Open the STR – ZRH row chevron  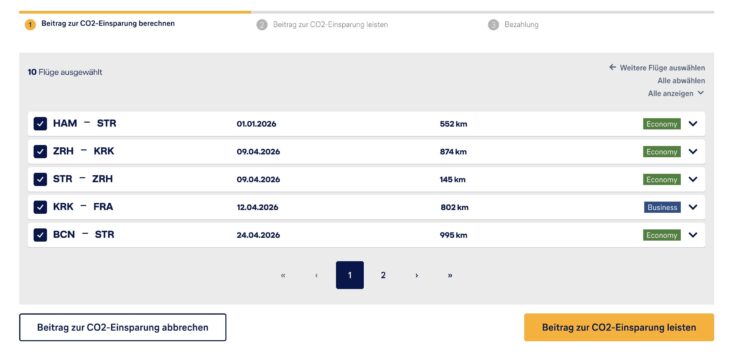tap(693, 179)
